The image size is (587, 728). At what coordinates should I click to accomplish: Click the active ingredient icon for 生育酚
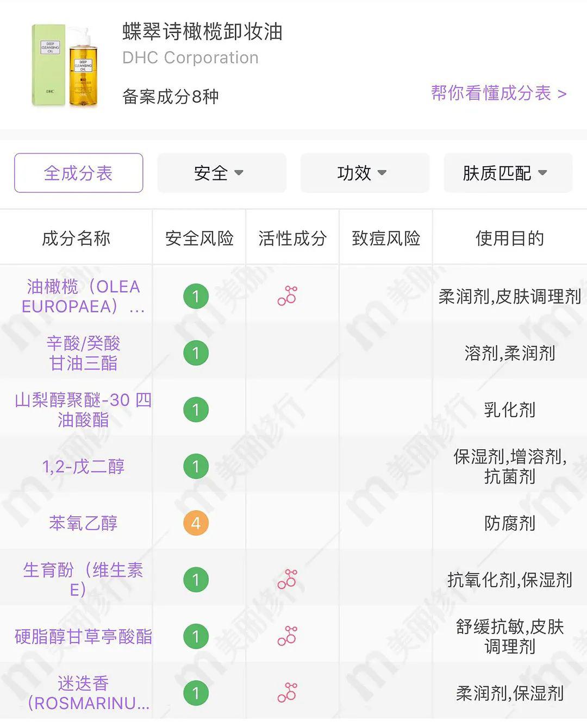[x=287, y=580]
